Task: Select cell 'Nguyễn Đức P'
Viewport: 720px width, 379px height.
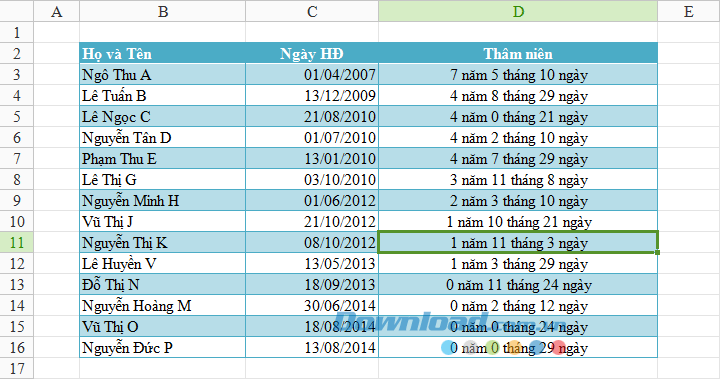Action: coord(163,347)
